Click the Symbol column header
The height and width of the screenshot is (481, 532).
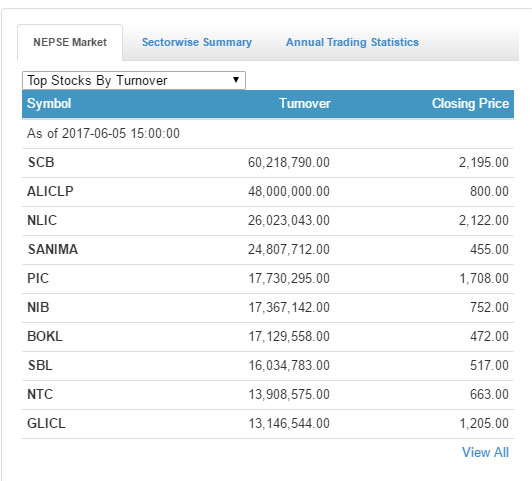point(49,103)
